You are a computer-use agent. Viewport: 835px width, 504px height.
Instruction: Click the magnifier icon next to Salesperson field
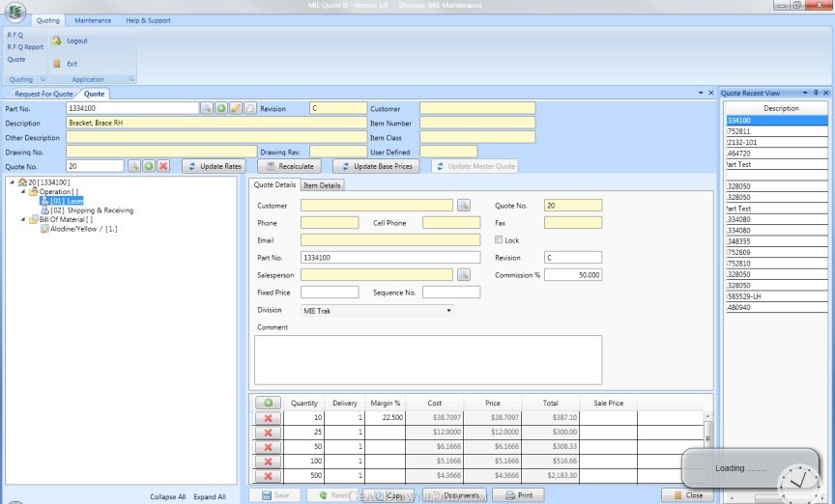pyautogui.click(x=463, y=275)
